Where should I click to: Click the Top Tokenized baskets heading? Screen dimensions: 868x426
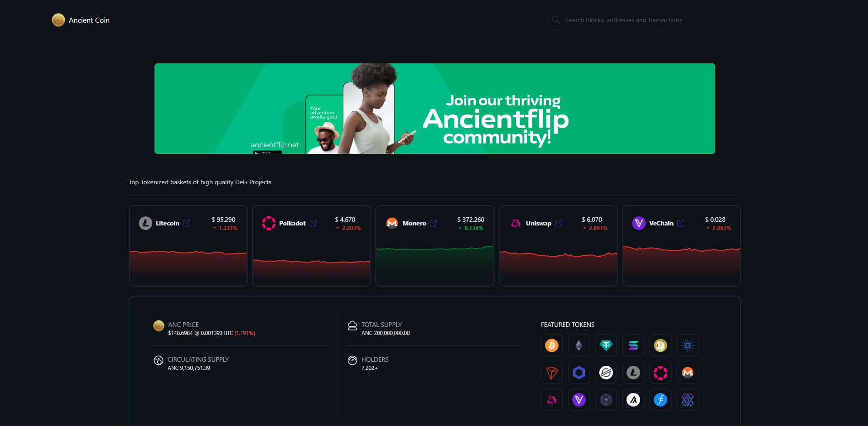coord(200,182)
